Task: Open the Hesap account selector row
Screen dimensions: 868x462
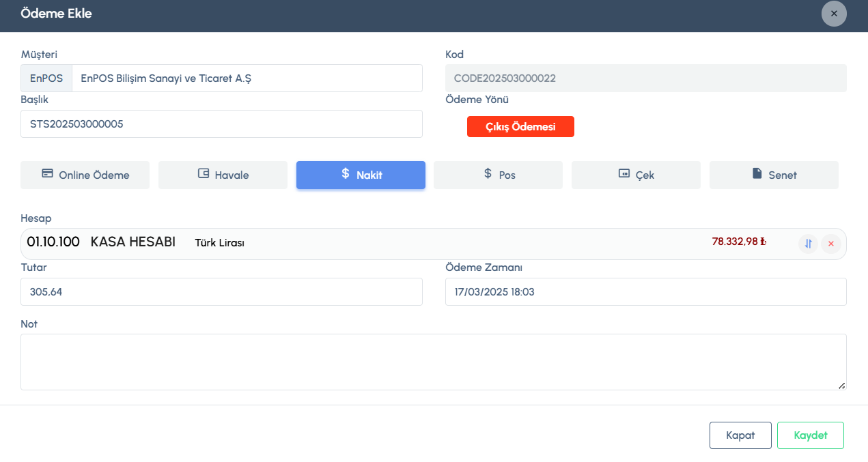Action: coord(410,244)
